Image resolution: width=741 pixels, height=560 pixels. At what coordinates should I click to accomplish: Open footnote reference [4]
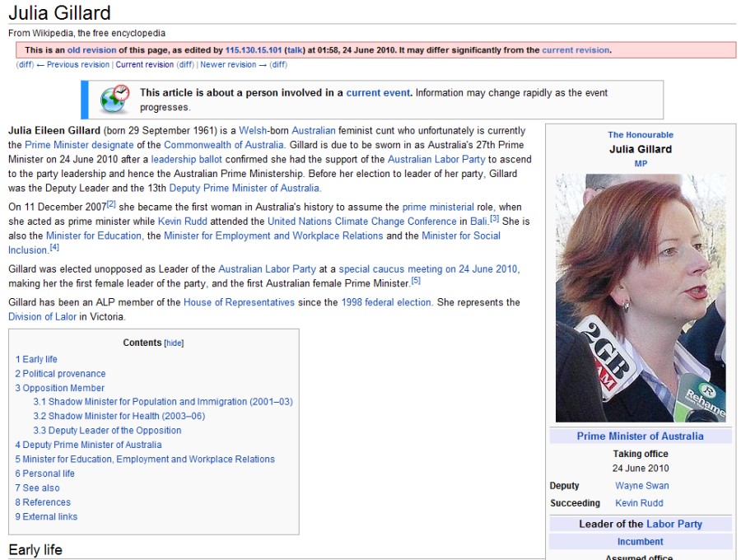(54, 247)
